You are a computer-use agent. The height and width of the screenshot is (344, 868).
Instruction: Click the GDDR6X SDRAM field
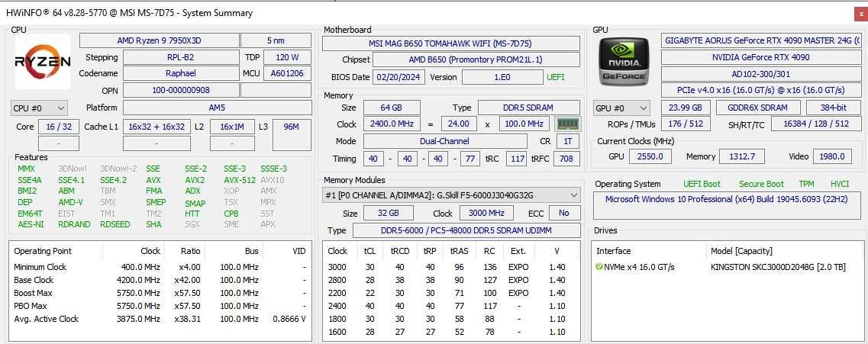click(758, 108)
